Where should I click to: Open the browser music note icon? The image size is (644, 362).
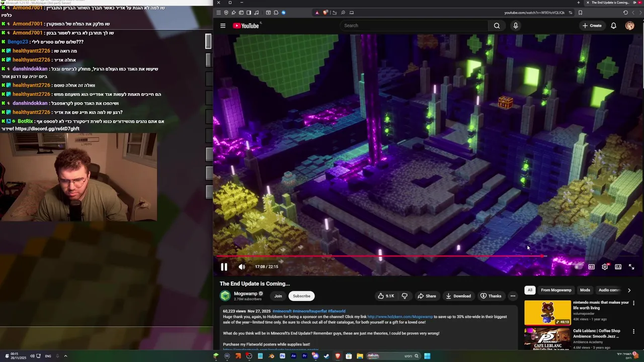coord(257,13)
